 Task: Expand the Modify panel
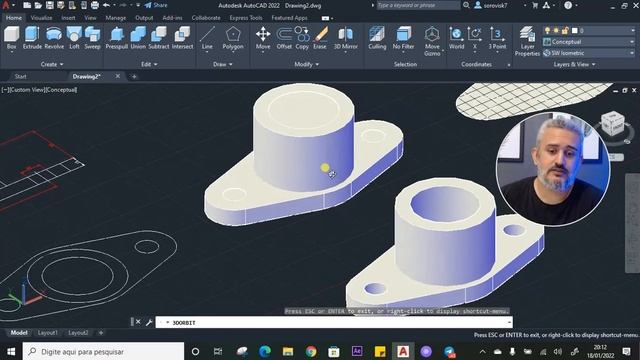click(307, 64)
